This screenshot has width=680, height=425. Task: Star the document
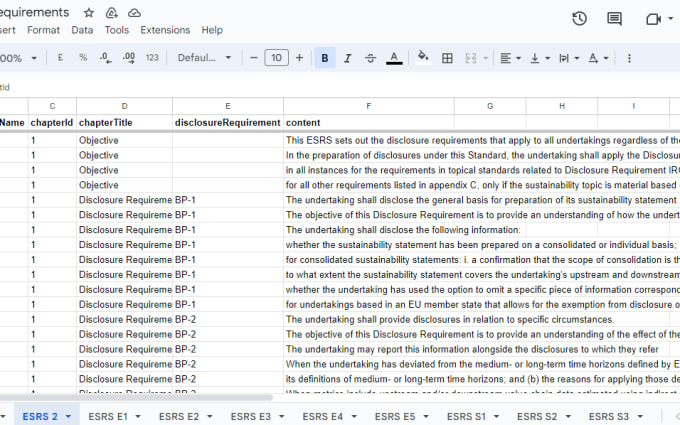(89, 13)
